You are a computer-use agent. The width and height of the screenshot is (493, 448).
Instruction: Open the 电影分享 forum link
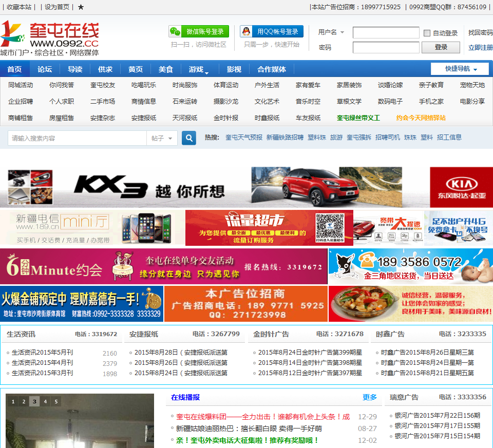click(472, 102)
